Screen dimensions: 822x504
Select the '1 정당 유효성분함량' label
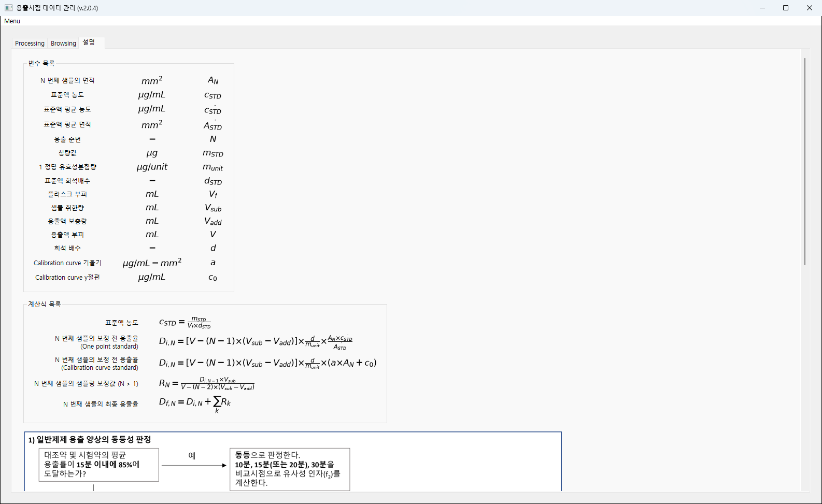67,167
